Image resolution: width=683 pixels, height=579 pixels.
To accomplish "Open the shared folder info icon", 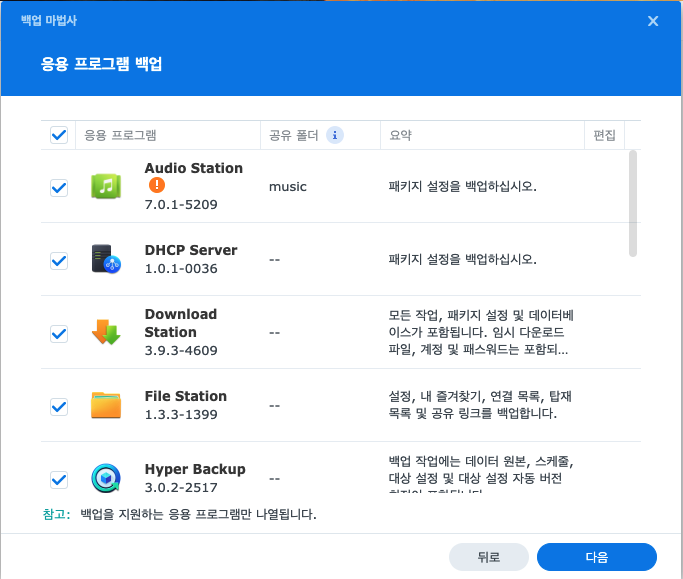I will 335,135.
